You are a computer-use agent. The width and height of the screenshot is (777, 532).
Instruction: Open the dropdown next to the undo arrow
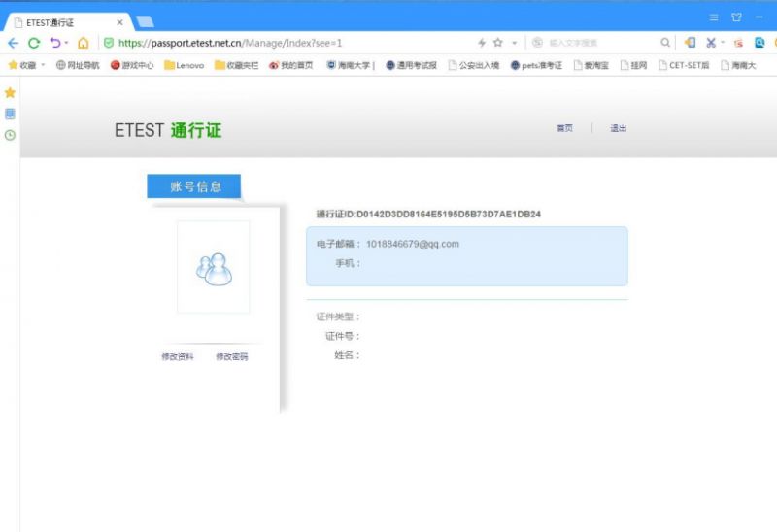[x=66, y=43]
